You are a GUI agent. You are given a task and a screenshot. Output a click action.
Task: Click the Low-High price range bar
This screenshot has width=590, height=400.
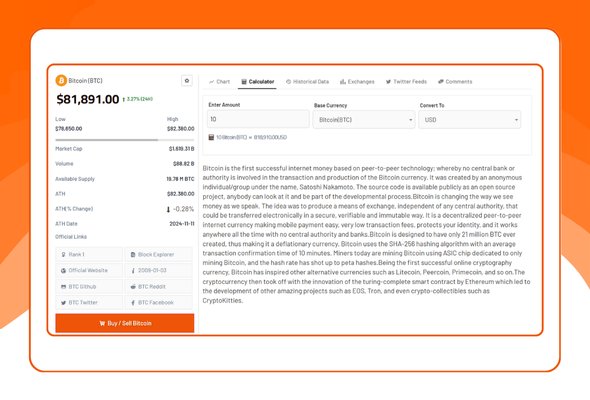pyautogui.click(x=125, y=140)
